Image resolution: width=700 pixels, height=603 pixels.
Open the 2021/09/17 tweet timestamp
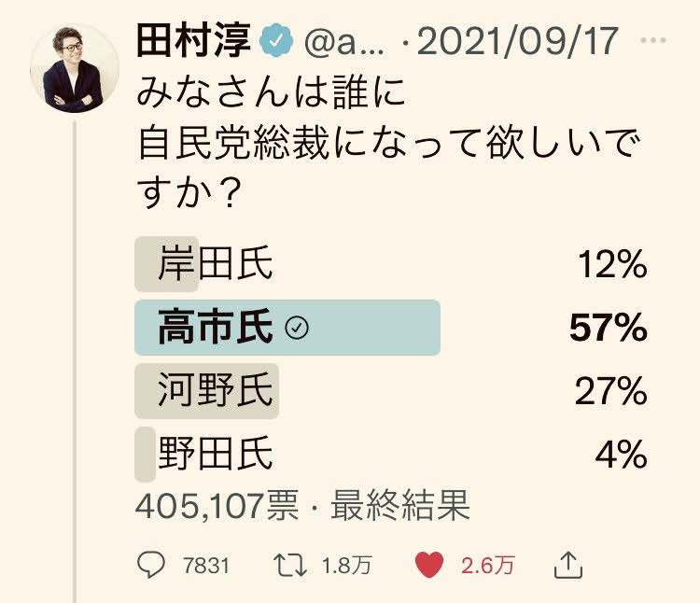pyautogui.click(x=519, y=42)
